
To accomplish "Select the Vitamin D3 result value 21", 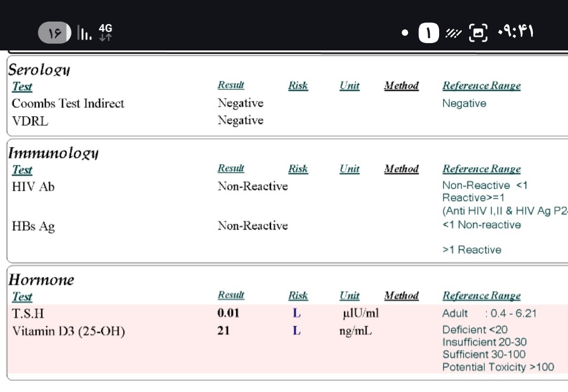I will tap(224, 331).
